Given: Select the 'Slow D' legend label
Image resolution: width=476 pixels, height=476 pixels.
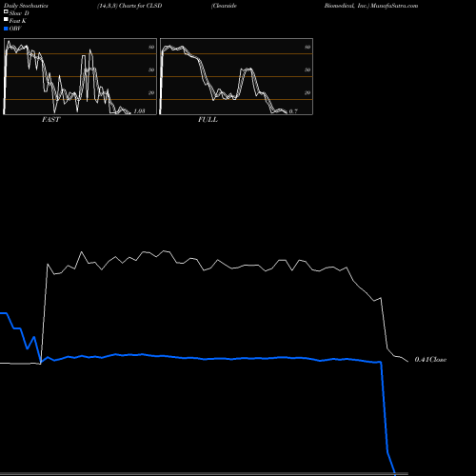Looking at the screenshot, I should [19, 13].
